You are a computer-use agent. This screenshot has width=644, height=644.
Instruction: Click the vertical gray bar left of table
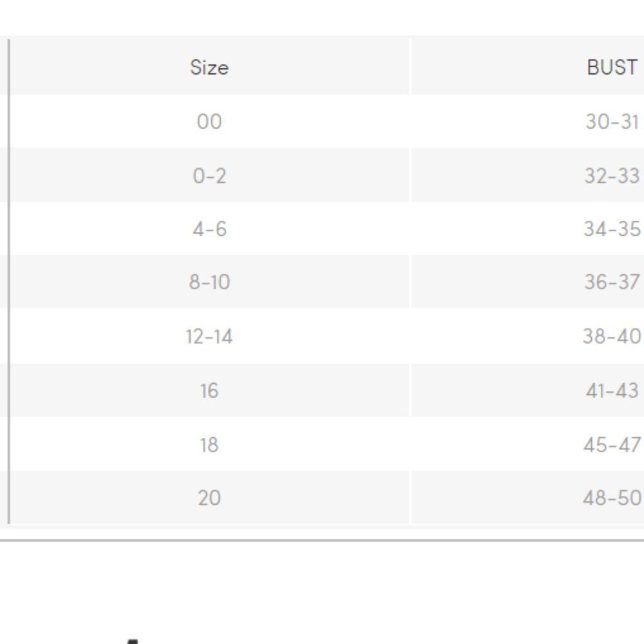[x=8, y=281]
